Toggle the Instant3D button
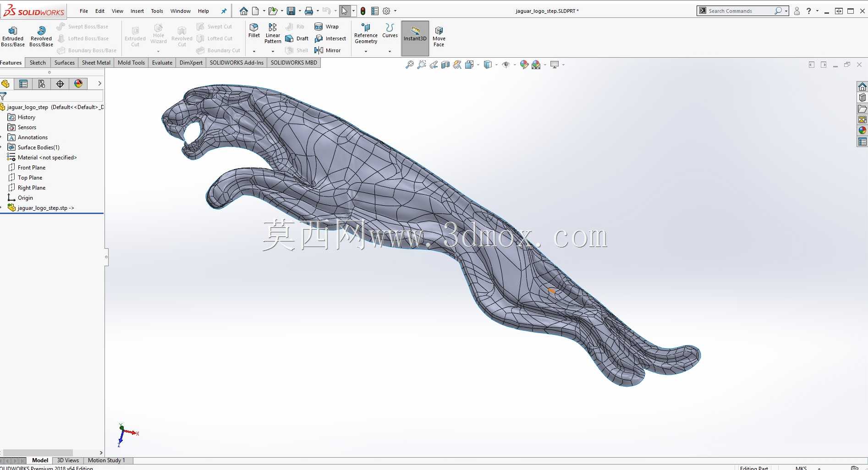868x470 pixels. (415, 38)
